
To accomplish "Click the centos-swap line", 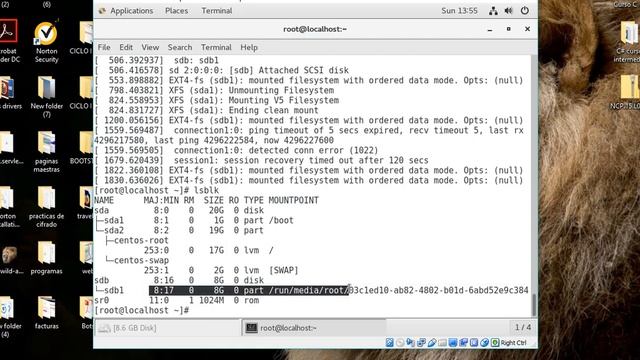I will pyautogui.click(x=137, y=260).
